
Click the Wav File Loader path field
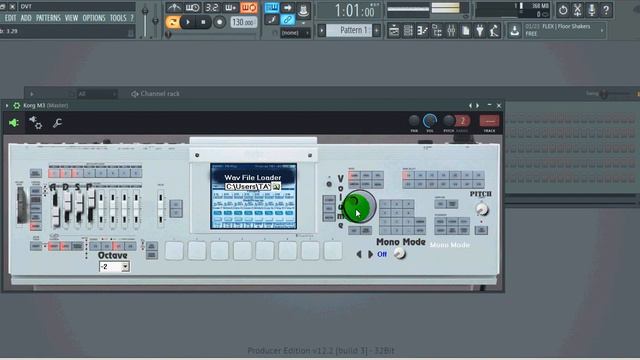(248, 187)
